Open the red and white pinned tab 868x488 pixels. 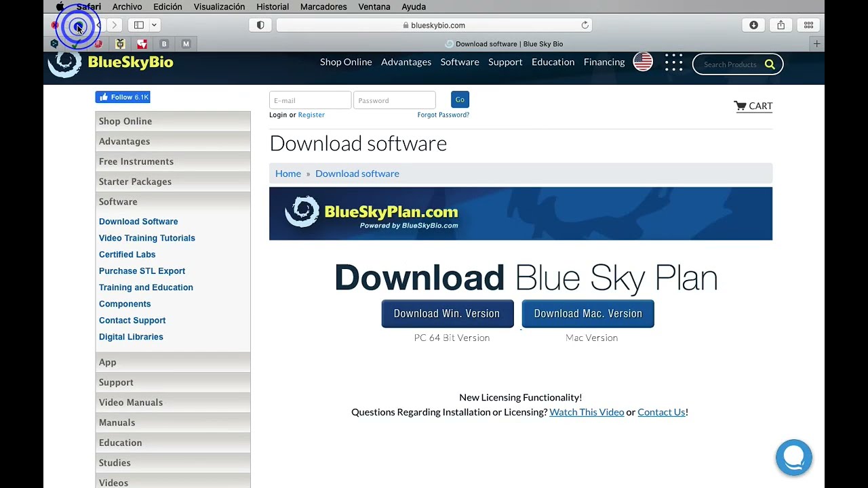pyautogui.click(x=142, y=44)
